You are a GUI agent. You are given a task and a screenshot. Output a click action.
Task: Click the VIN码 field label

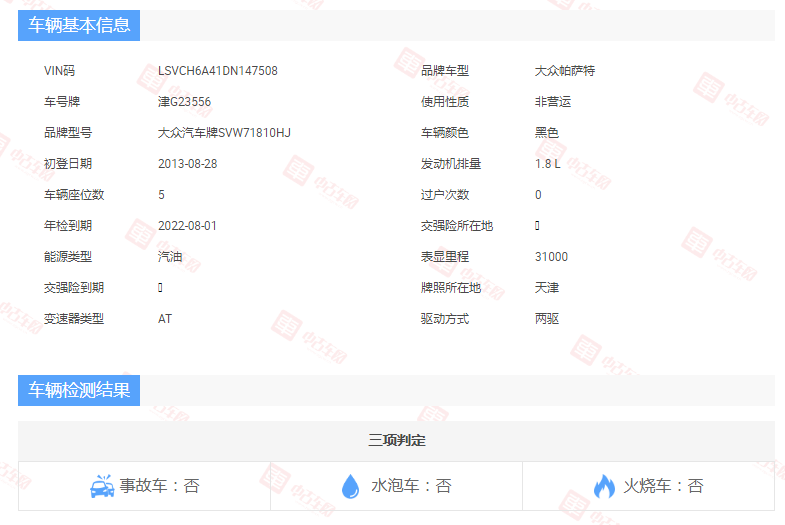point(60,71)
